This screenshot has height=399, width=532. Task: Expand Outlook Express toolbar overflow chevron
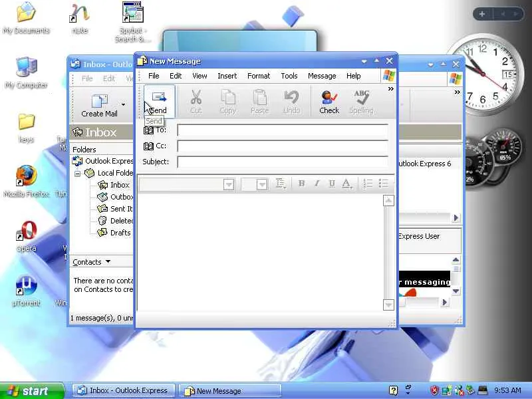tap(458, 92)
